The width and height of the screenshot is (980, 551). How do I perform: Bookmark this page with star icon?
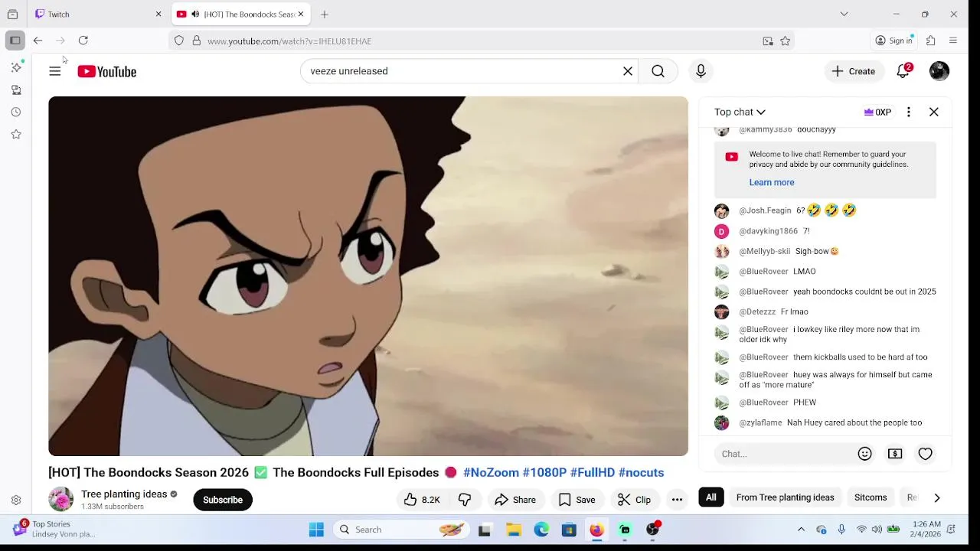tap(785, 41)
